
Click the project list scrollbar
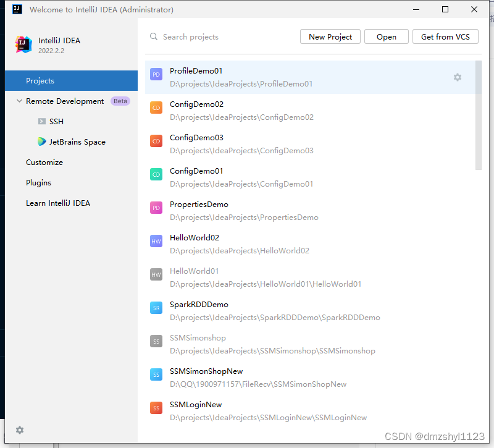(x=478, y=116)
